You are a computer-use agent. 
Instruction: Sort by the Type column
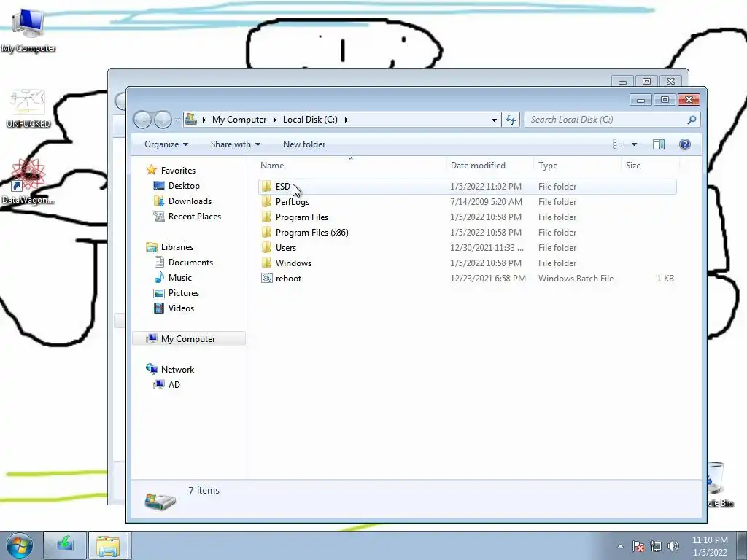(x=578, y=166)
